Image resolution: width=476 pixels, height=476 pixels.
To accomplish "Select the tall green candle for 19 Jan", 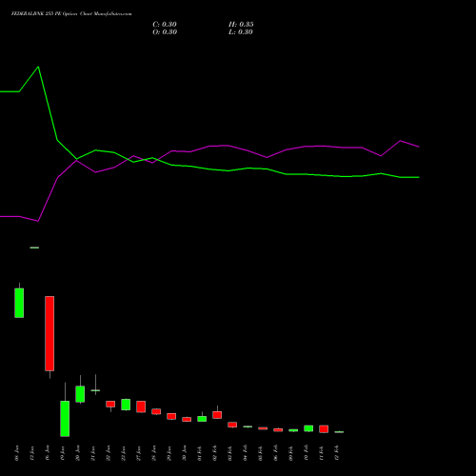I will click(65, 419).
